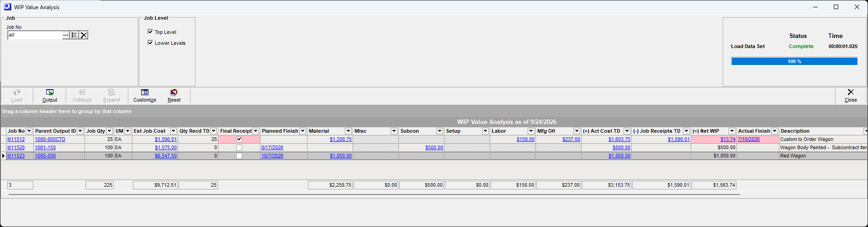The width and height of the screenshot is (868, 227).
Task: Click the Est Job Cost total $9,712.51
Action: pos(155,185)
